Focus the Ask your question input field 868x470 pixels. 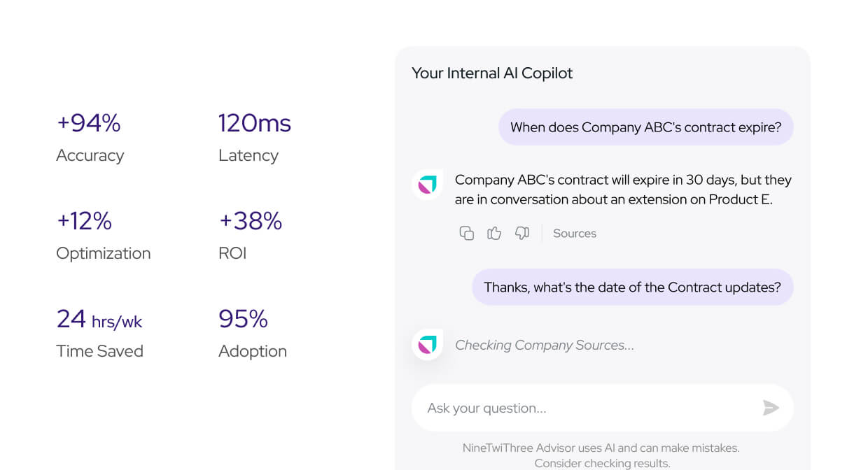click(x=602, y=408)
